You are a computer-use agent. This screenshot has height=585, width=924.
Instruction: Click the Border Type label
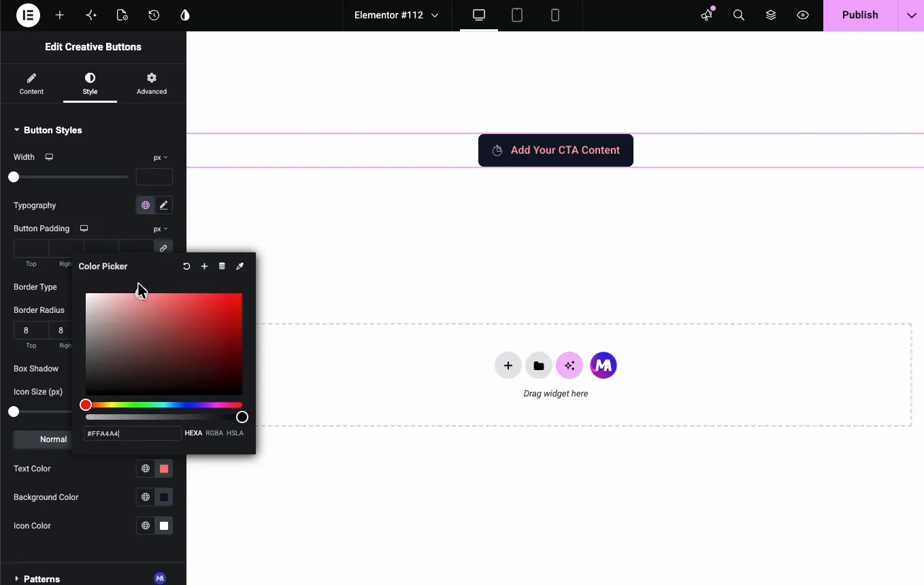point(35,286)
